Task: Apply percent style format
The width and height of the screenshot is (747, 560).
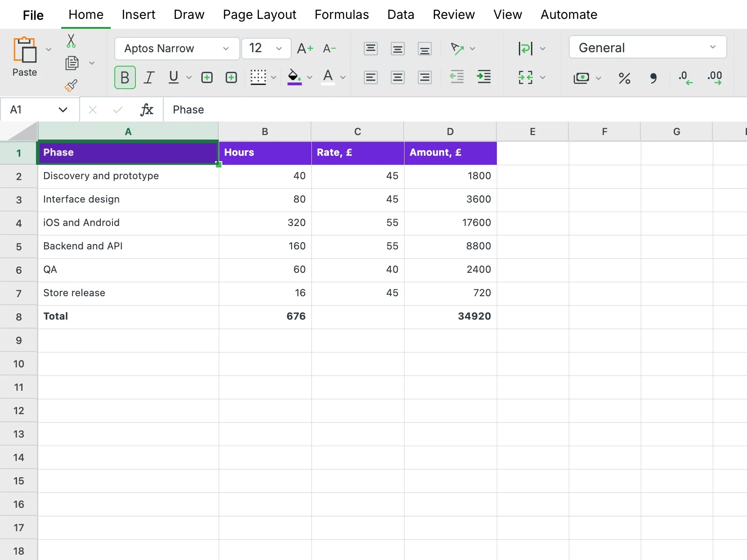Action: click(624, 78)
